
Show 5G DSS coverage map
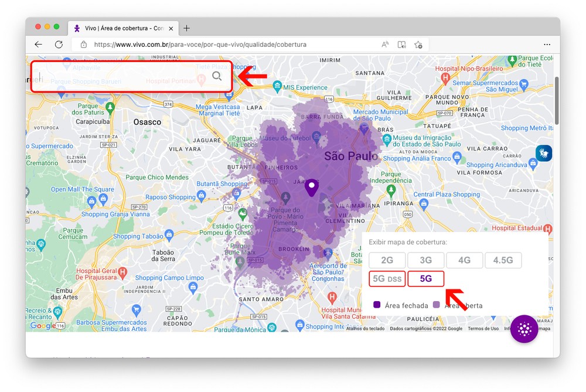387,279
